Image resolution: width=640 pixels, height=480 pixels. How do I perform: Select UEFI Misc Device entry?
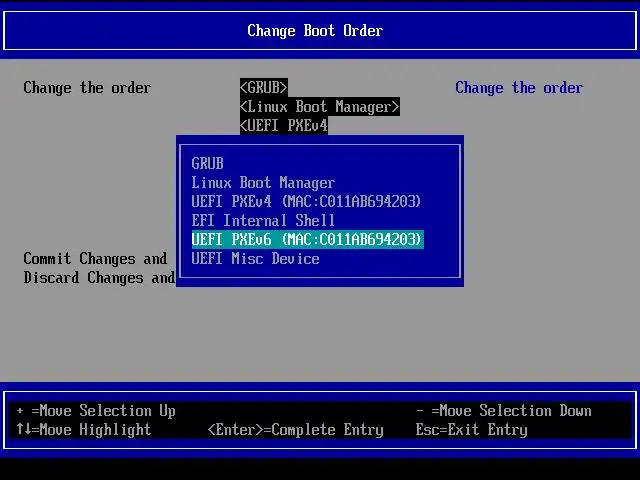tap(256, 259)
